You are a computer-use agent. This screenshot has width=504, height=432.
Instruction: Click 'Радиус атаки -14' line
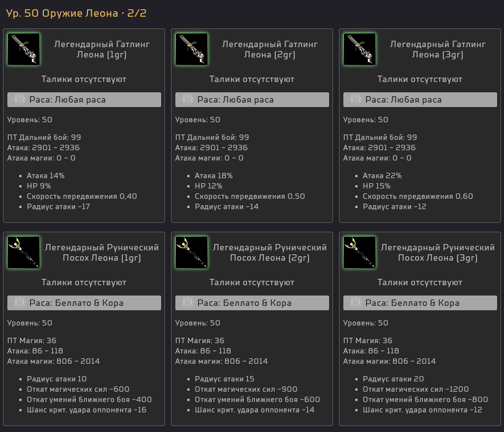226,207
